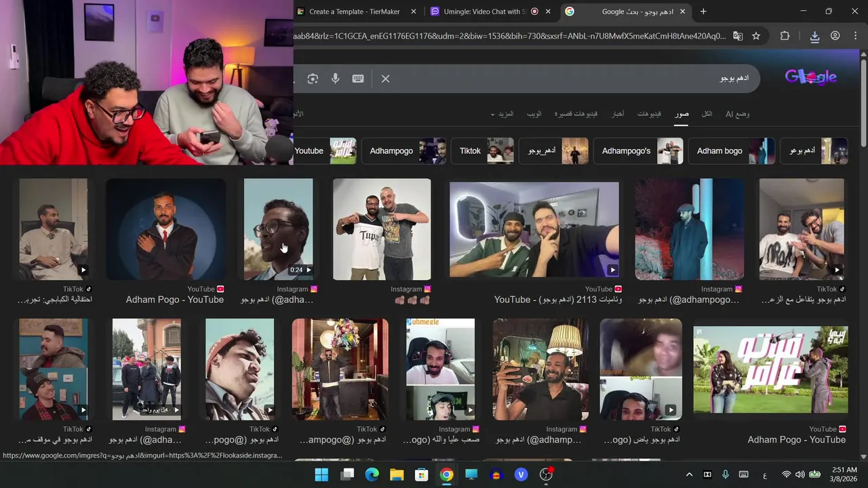Bookmark this page with the star icon
The image size is (868, 488).
click(x=756, y=36)
